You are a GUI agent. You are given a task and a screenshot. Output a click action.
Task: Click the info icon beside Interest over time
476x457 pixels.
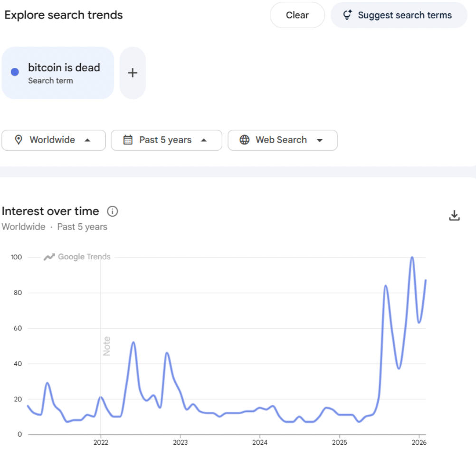(113, 211)
